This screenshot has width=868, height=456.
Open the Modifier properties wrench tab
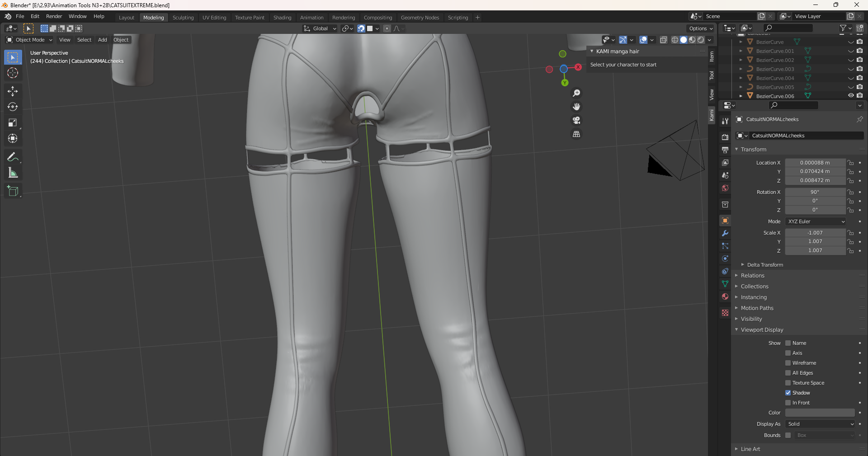click(725, 233)
